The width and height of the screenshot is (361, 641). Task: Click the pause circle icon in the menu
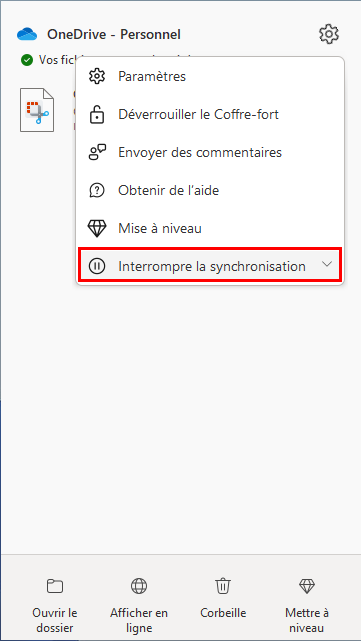pyautogui.click(x=97, y=267)
